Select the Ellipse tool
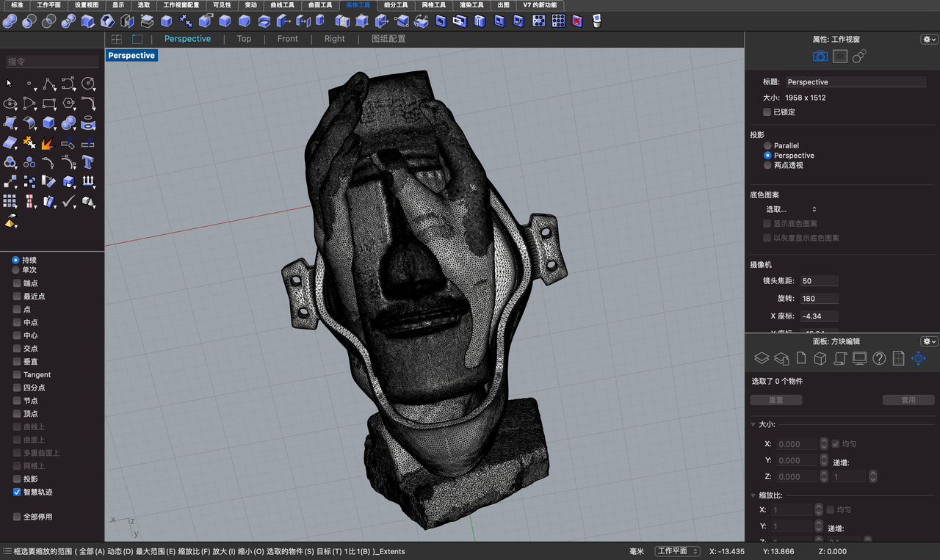This screenshot has height=560, width=940. click(10, 103)
